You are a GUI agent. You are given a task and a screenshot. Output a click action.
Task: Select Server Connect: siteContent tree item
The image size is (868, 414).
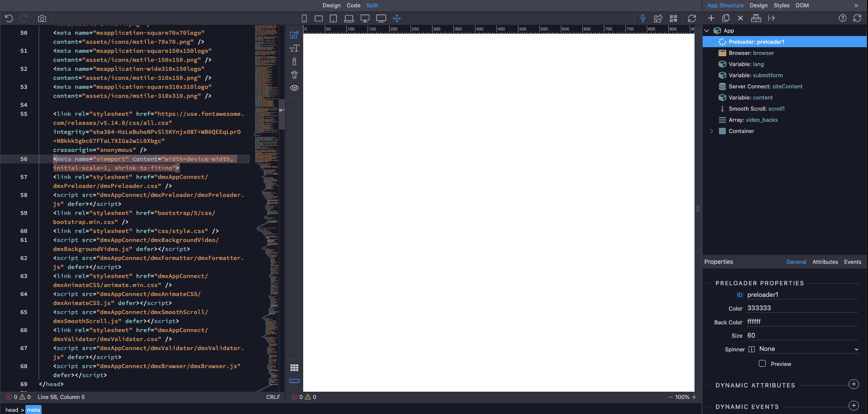coord(784,86)
